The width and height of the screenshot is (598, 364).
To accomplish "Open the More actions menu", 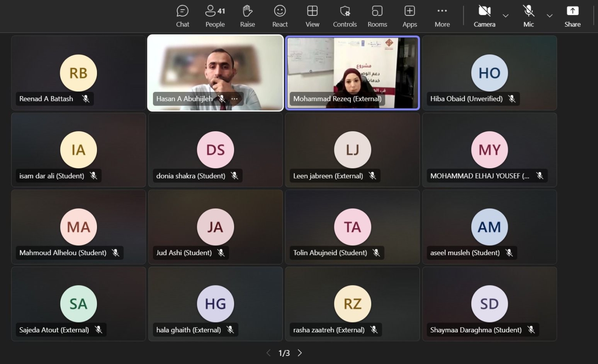I will tap(442, 16).
